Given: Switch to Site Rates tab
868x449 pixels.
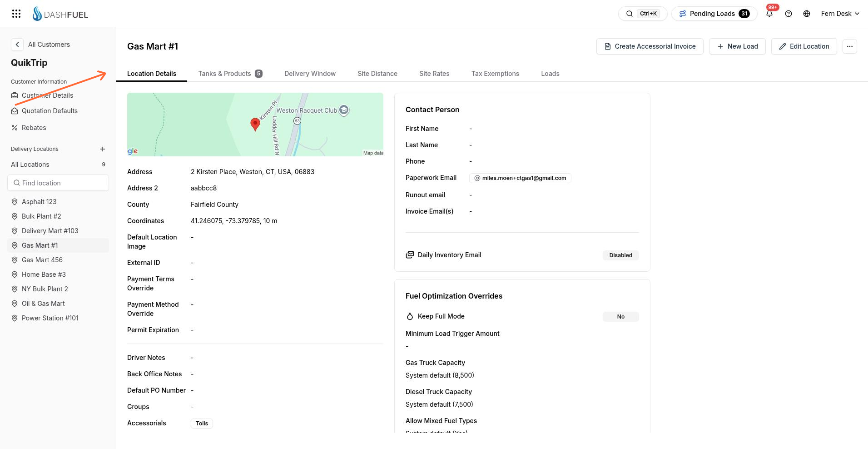Looking at the screenshot, I should (x=434, y=74).
